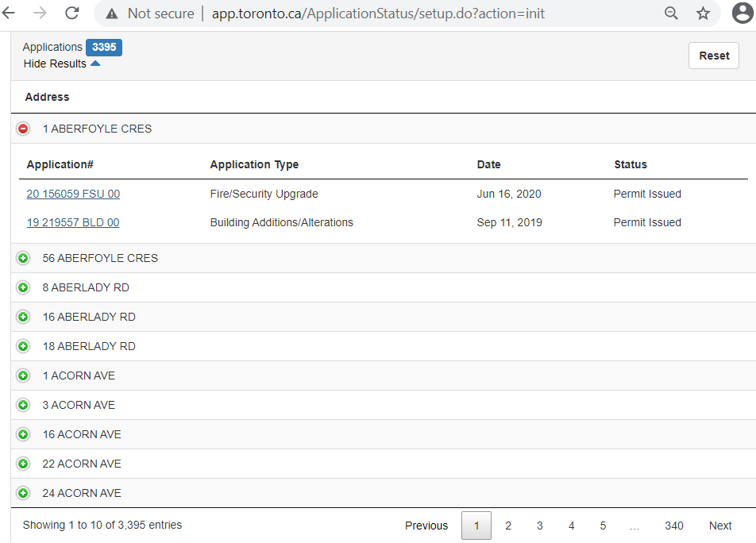Screen dimensions: 756x543
Task: Go back with the browser back arrow
Action: [9, 13]
